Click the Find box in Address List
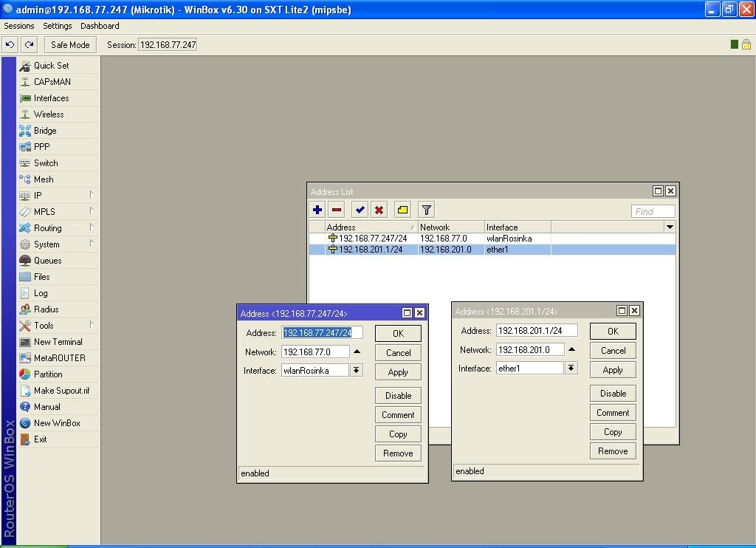 pos(653,211)
